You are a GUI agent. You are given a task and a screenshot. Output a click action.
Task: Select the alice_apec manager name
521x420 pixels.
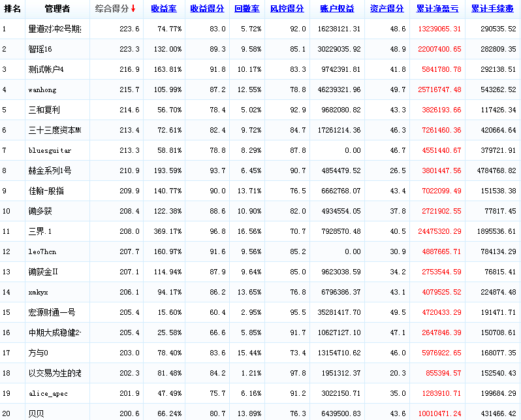[x=48, y=393]
